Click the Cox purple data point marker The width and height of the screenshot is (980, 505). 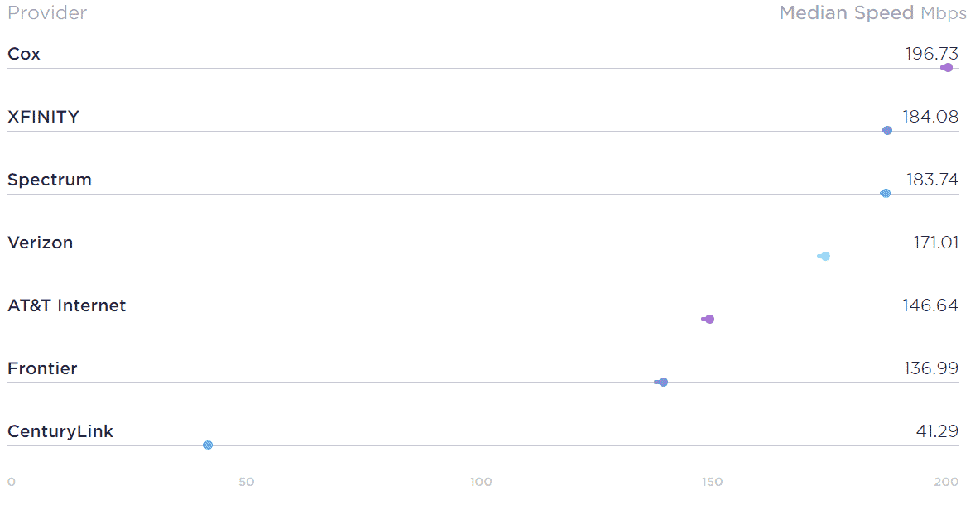click(x=947, y=68)
